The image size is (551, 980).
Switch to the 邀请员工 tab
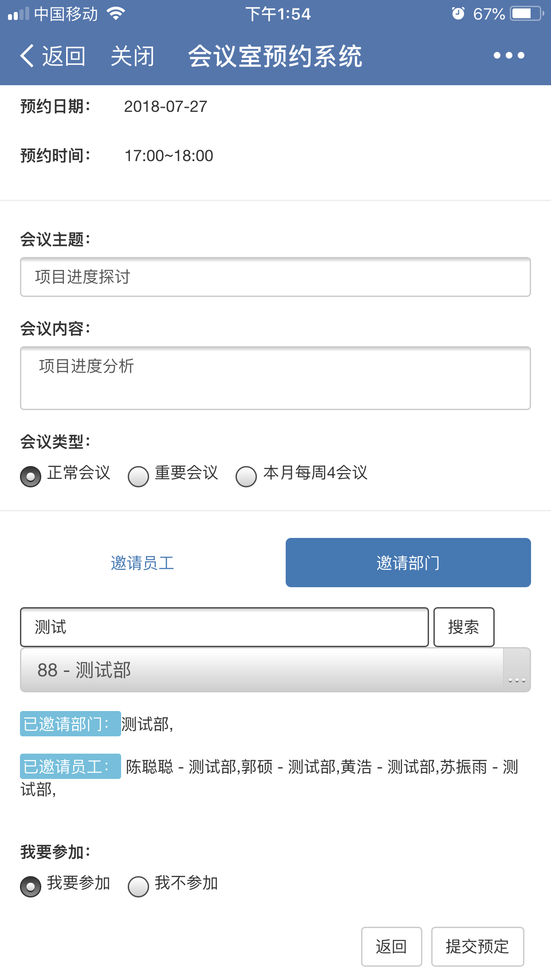tap(142, 563)
